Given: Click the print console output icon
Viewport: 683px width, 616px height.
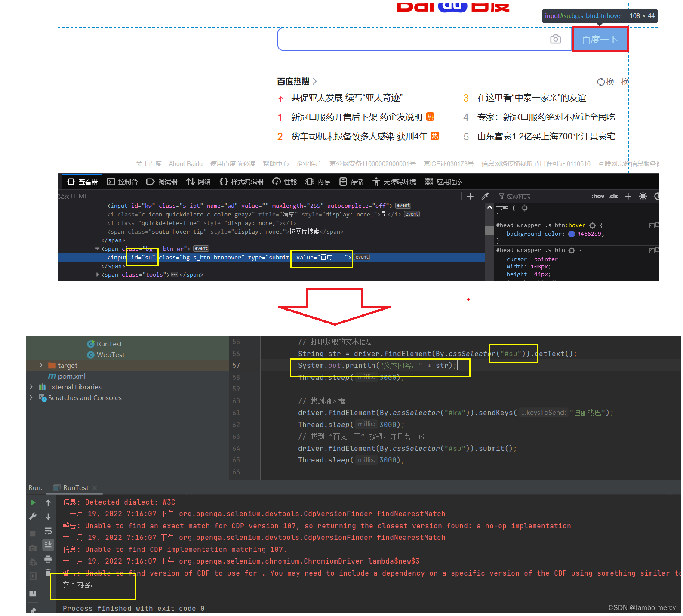Looking at the screenshot, I should 48,559.
